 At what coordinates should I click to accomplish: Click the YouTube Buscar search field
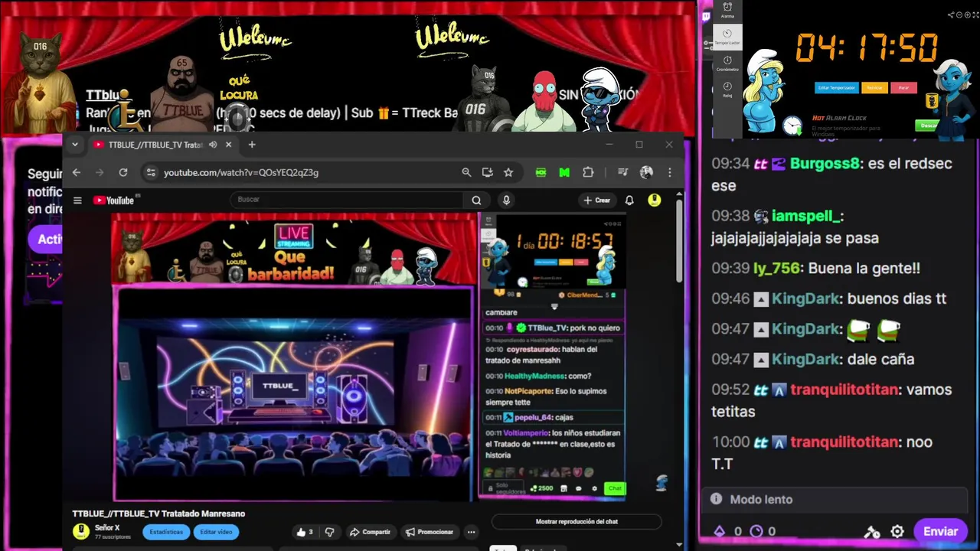pos(346,200)
